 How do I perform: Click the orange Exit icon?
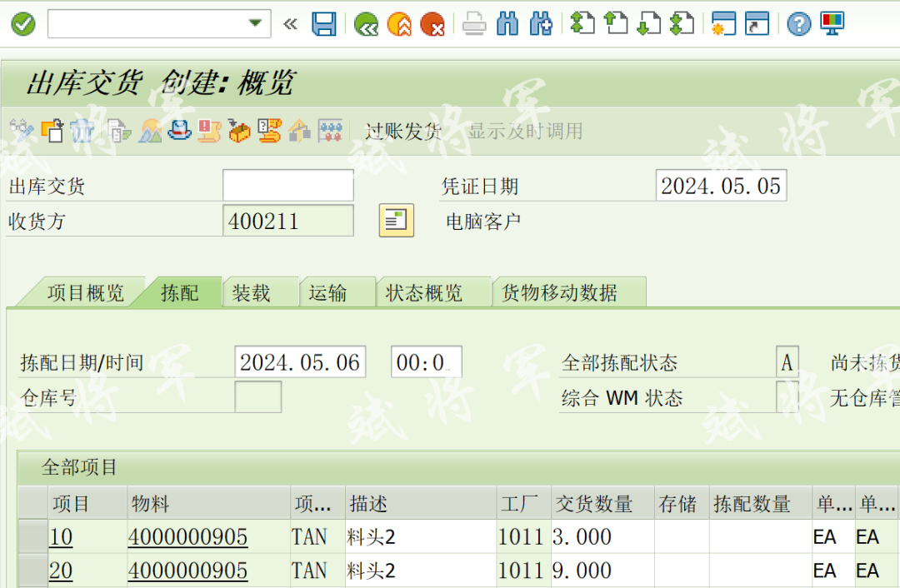(x=399, y=24)
